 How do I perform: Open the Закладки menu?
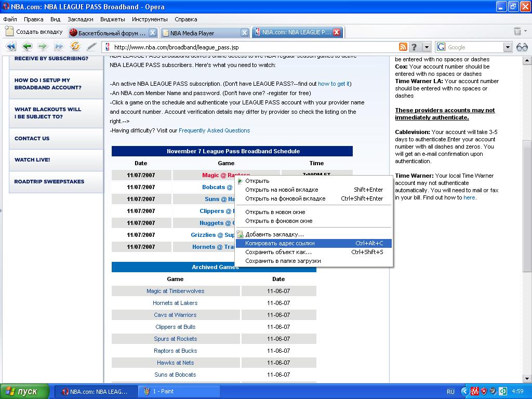(81, 19)
